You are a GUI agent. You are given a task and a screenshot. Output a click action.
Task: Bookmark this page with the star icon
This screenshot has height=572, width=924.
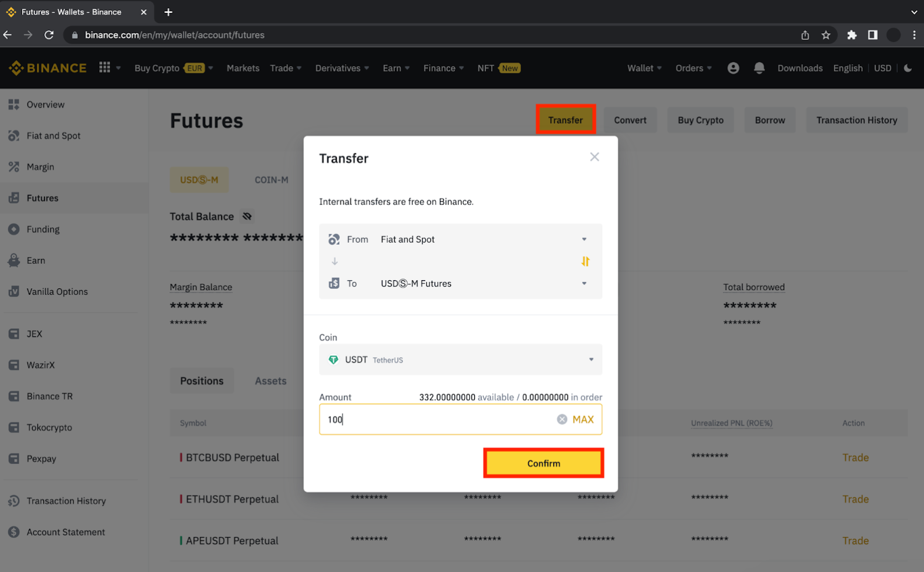coord(826,35)
